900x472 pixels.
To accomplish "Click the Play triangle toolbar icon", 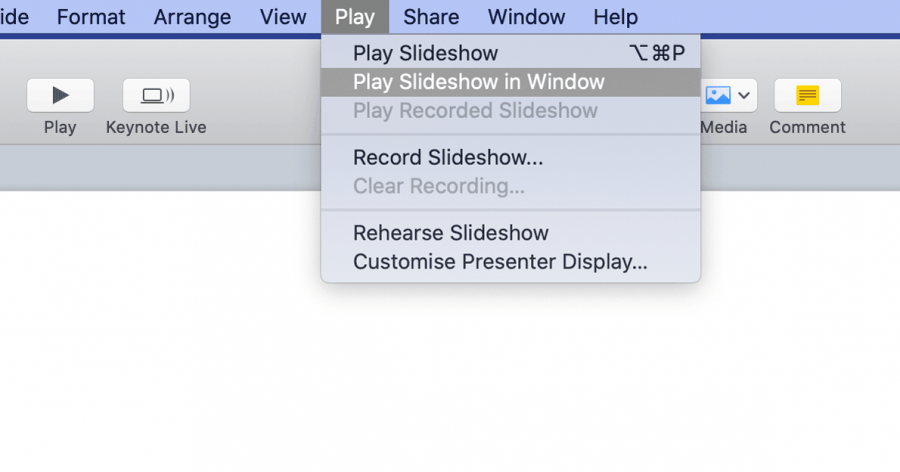I will pyautogui.click(x=60, y=95).
